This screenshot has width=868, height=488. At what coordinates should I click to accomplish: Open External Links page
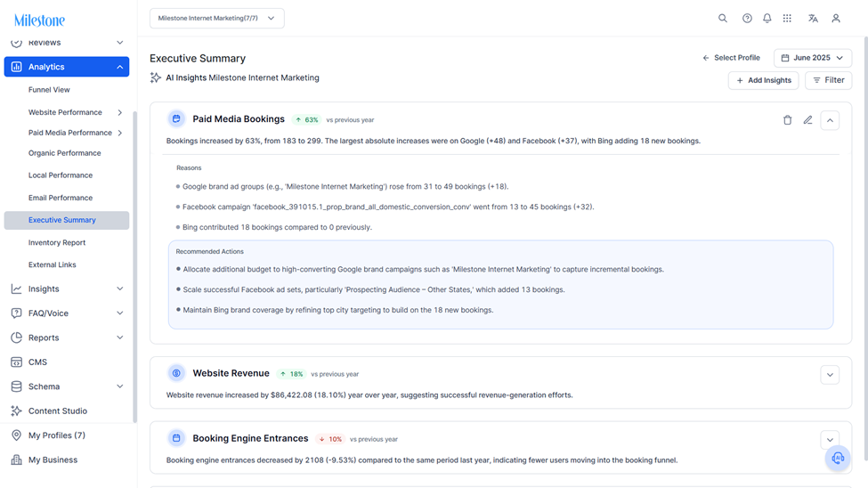(52, 264)
